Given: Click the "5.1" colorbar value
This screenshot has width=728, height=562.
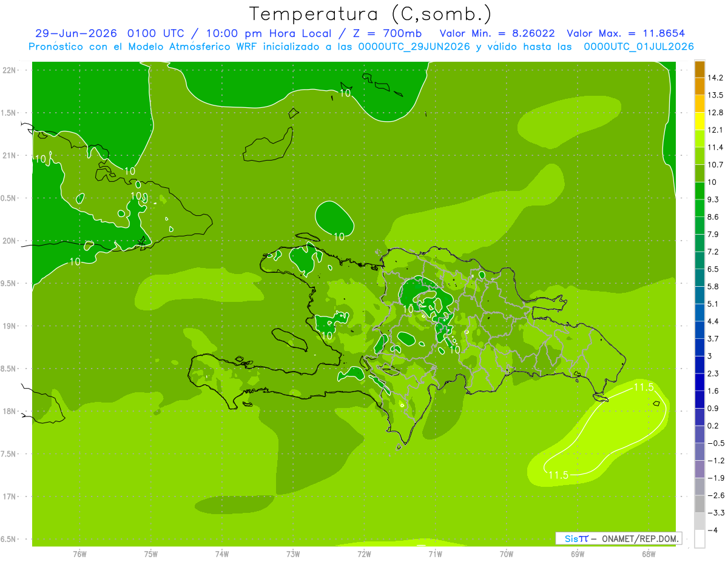Looking at the screenshot, I should pos(713,304).
